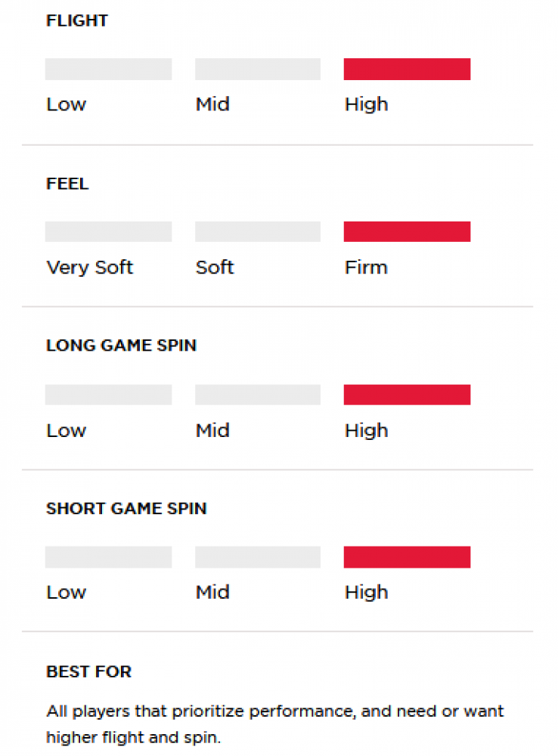Click the Mid bar under Short Game Spin
This screenshot has width=558, height=756.
point(258,557)
